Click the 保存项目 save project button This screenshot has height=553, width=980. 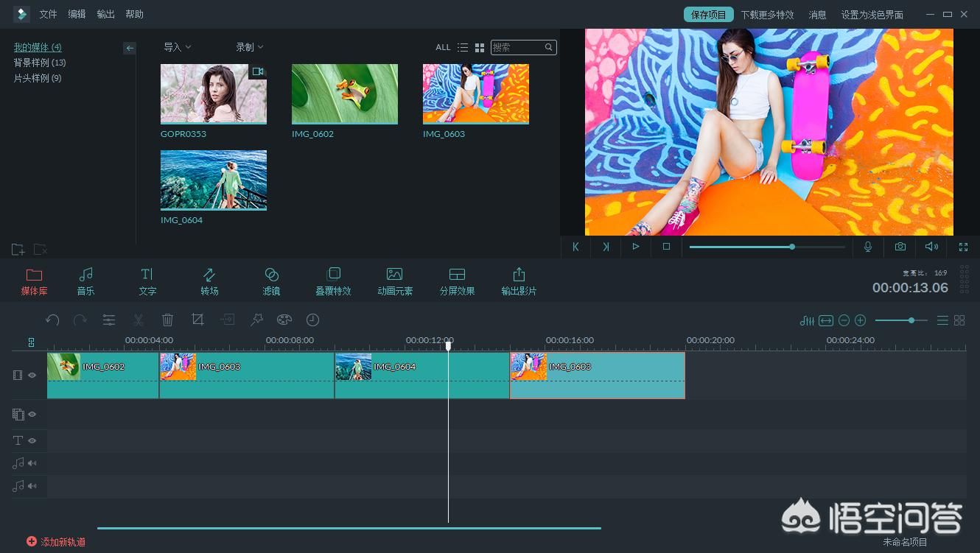(708, 15)
